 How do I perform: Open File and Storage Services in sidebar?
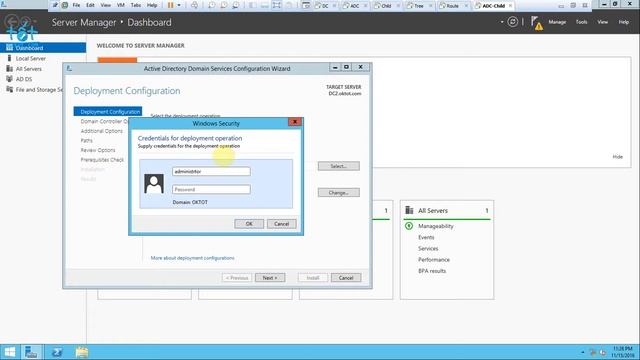click(33, 89)
